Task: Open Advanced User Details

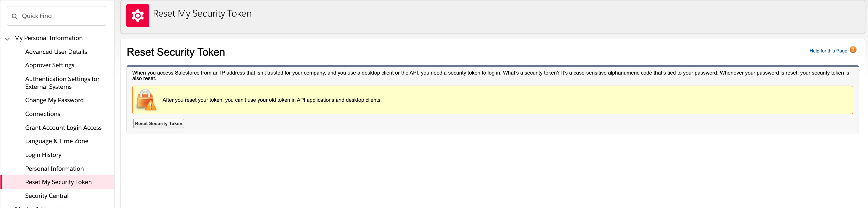Action: tap(56, 52)
